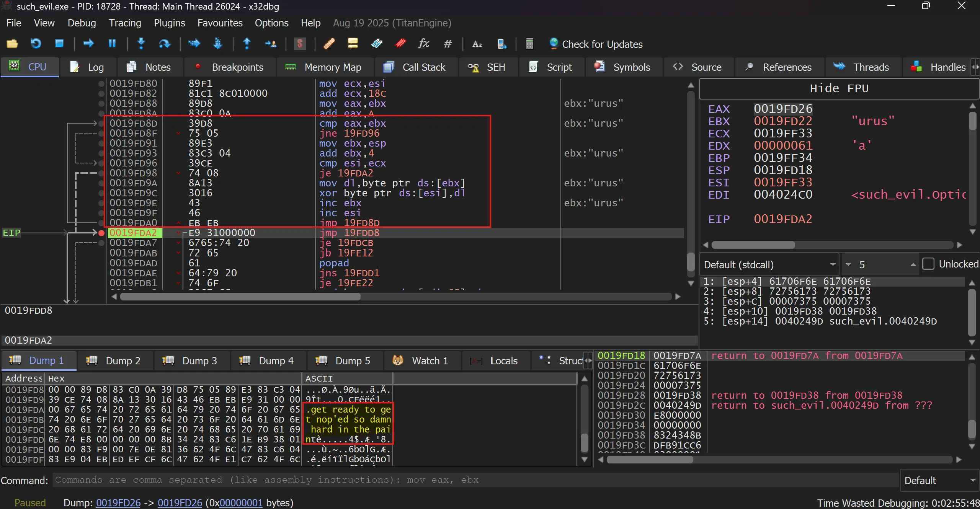
Task: Toggle breakpoint bullet at address 0019FD8D
Action: pyautogui.click(x=101, y=123)
